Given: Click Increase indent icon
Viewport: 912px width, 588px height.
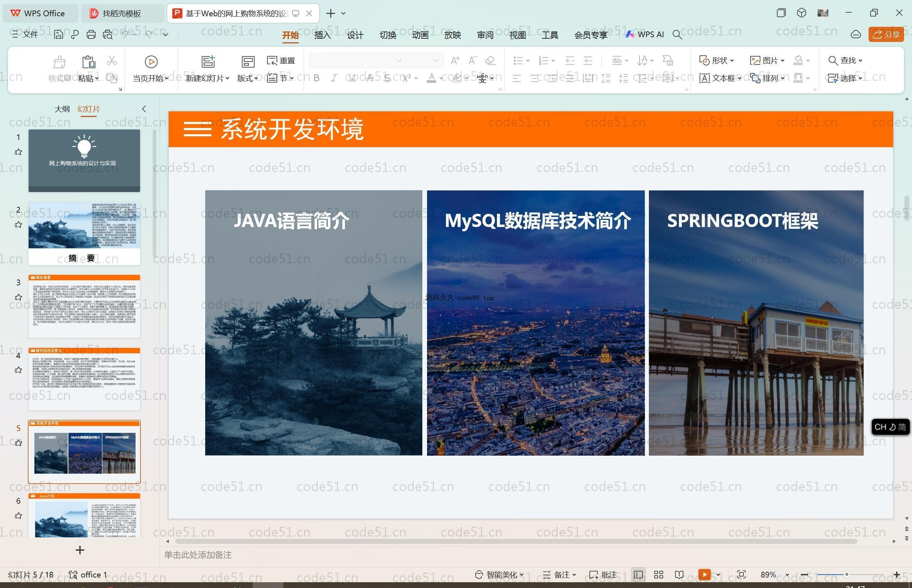Looking at the screenshot, I should tap(588, 60).
